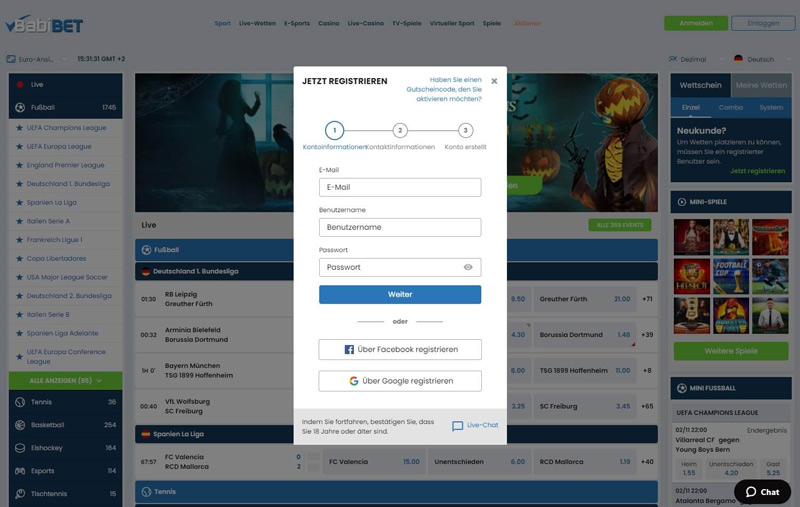Toggle password visibility eye icon
Viewport: 800px width, 507px height.
[x=468, y=267]
